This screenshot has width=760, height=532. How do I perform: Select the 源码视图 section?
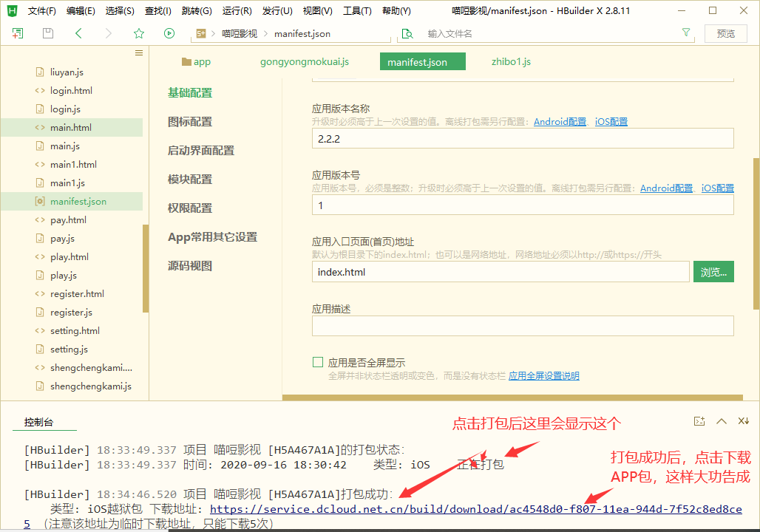click(190, 265)
